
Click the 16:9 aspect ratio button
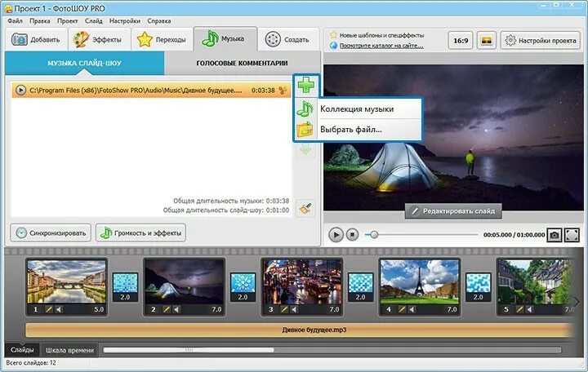[461, 40]
